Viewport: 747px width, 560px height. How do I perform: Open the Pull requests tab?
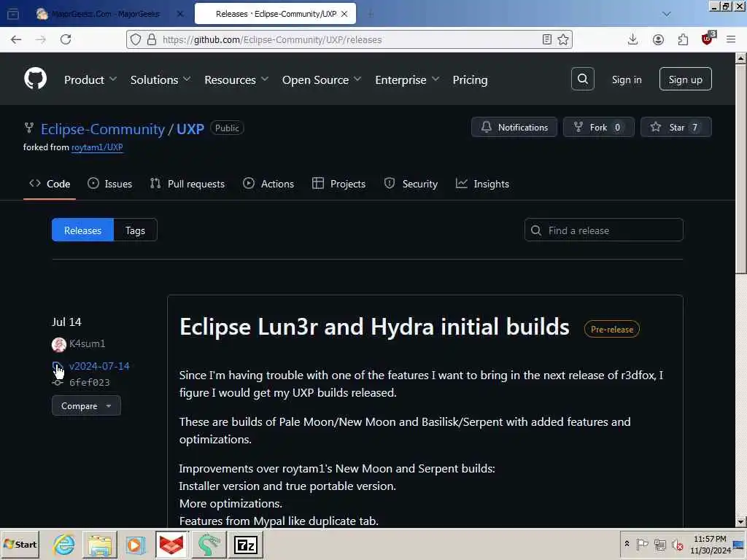(187, 184)
